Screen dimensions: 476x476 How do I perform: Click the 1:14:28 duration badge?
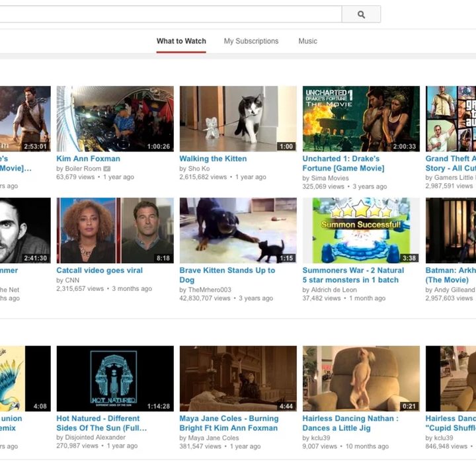click(159, 406)
